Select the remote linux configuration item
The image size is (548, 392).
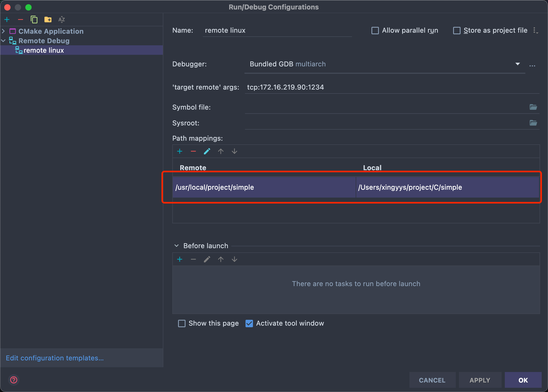(x=44, y=50)
